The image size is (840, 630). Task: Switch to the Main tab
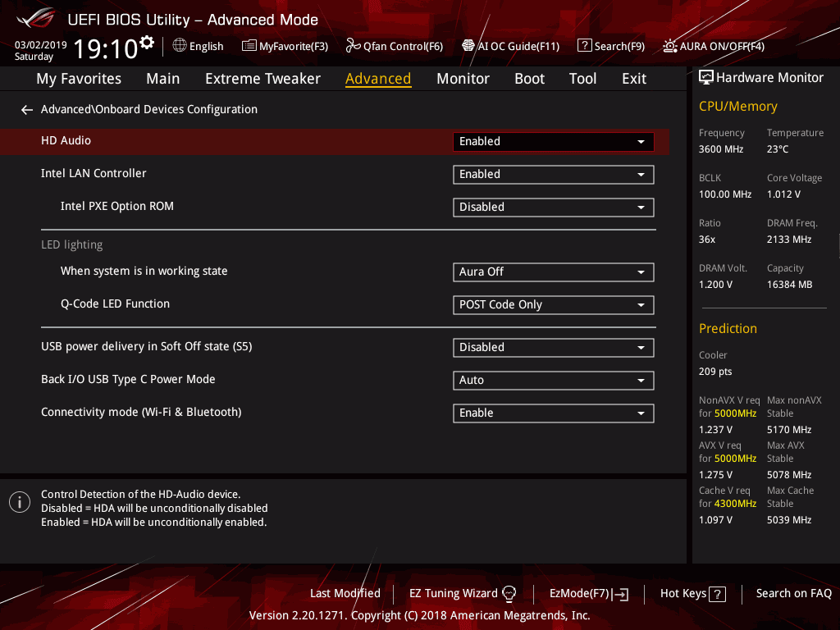[x=163, y=79]
